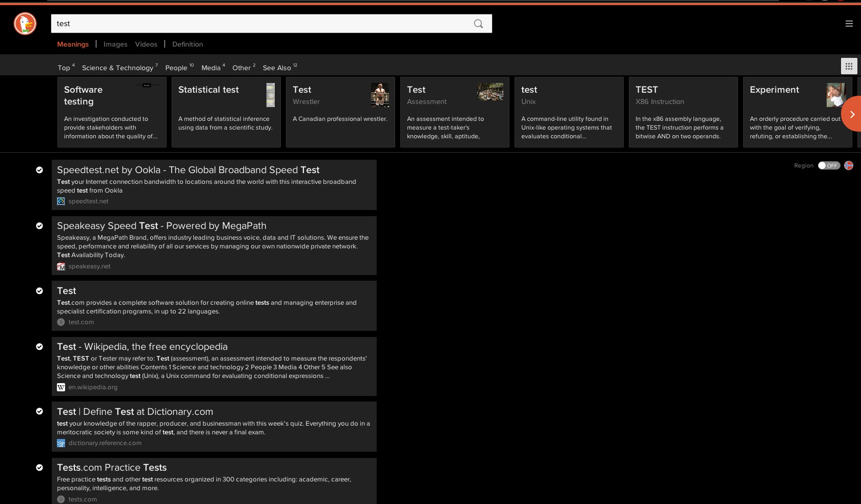Click the Norway flag region icon
This screenshot has height=504, width=861.
point(849,165)
